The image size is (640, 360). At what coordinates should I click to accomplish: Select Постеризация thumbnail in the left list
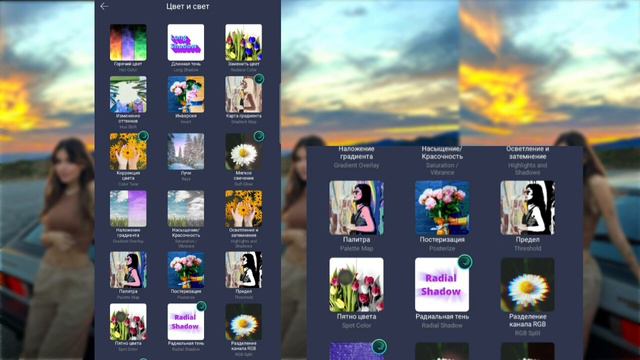186,270
